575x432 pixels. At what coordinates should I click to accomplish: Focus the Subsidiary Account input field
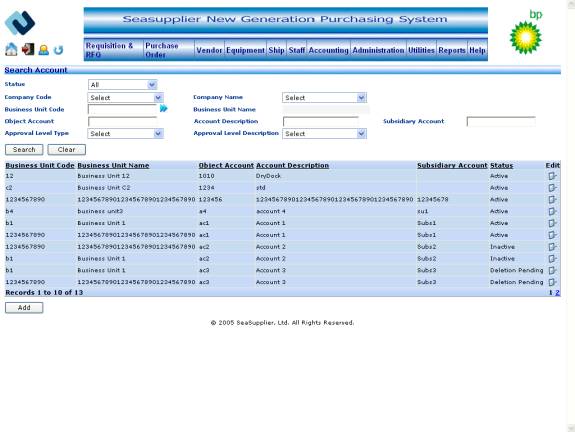(x=501, y=121)
